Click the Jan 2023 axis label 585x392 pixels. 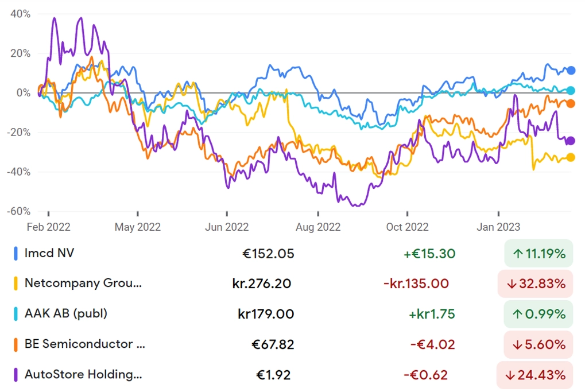click(498, 227)
